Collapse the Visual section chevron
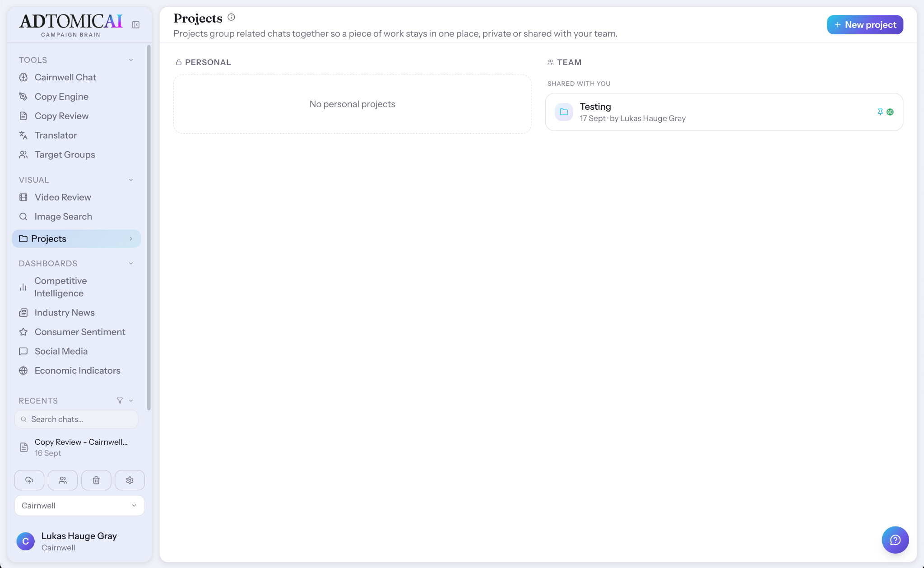Image resolution: width=924 pixels, height=568 pixels. (131, 180)
